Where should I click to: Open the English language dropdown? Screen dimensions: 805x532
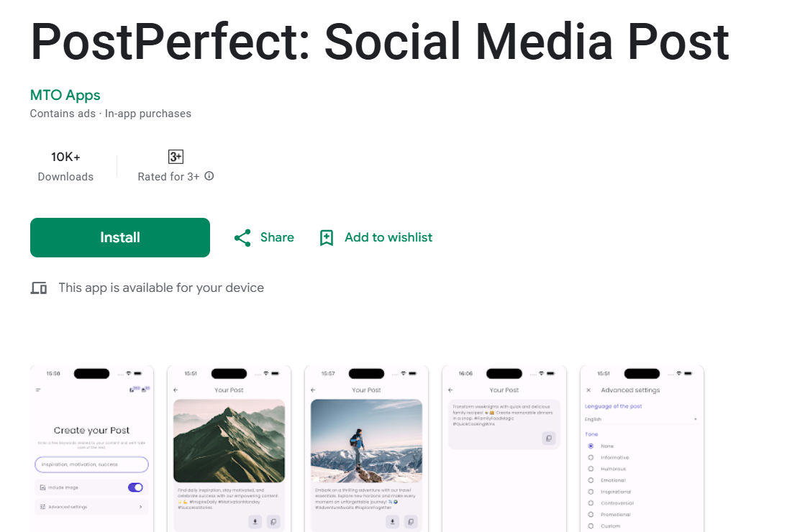click(x=641, y=419)
